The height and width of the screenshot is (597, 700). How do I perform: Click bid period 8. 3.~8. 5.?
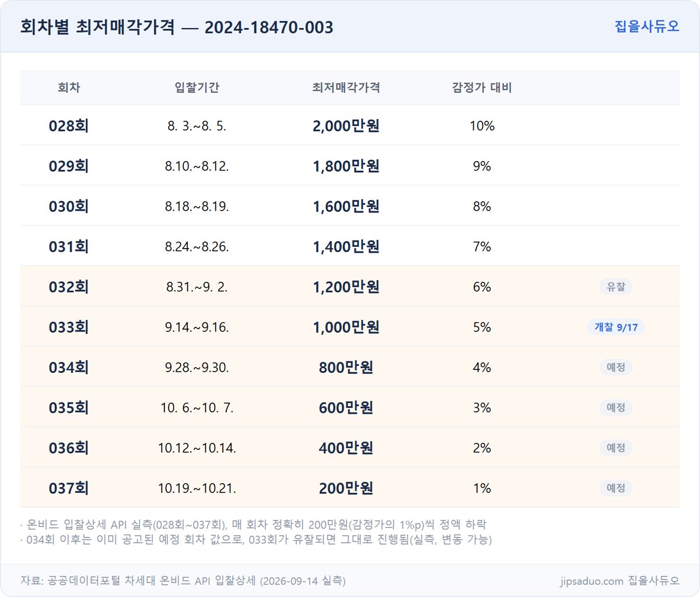pyautogui.click(x=197, y=125)
